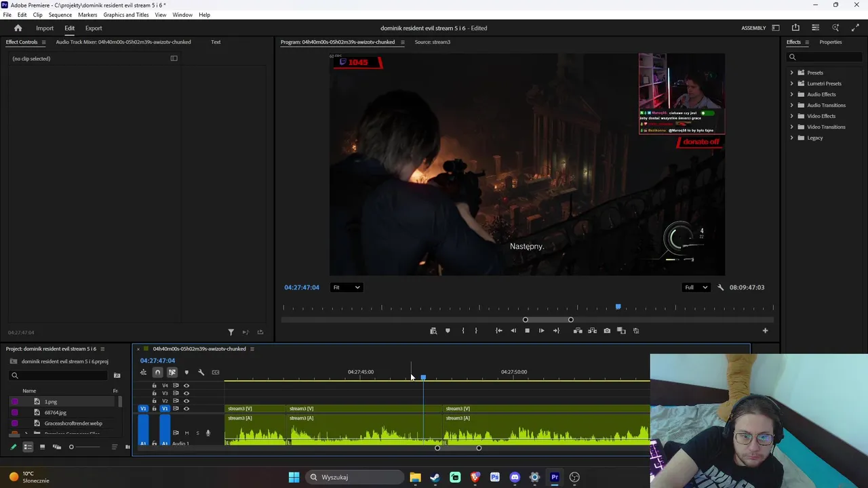This screenshot has width=868, height=488.
Task: Toggle timeline Snap magnet button
Action: 157,372
